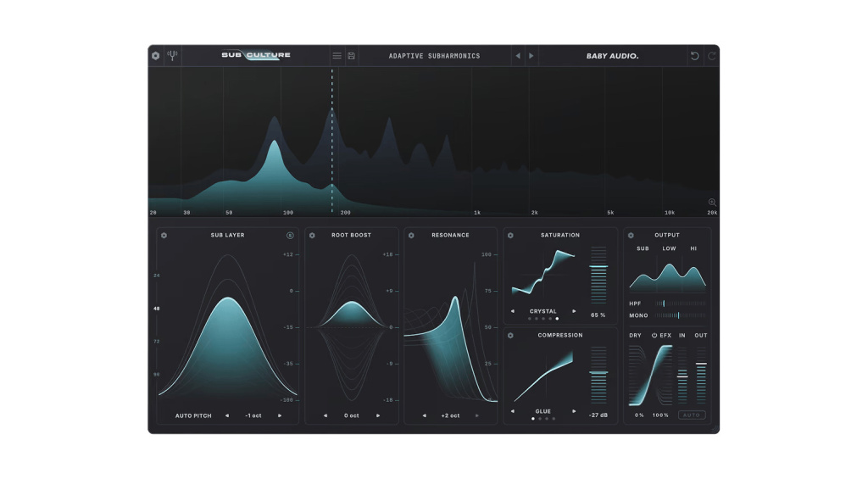Click the BABY AUDIO logo
868x479 pixels.
(612, 56)
